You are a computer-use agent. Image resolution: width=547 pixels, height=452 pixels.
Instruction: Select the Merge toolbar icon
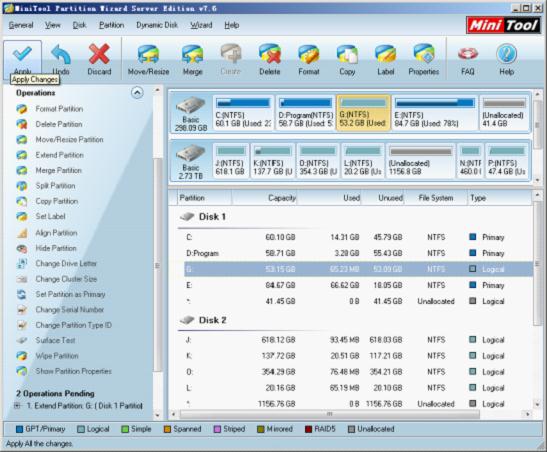pyautogui.click(x=192, y=55)
